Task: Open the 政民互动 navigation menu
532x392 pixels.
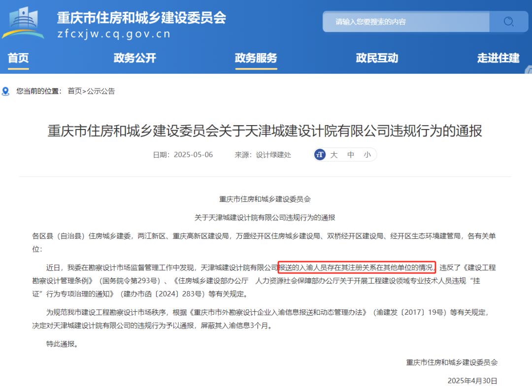Action: pos(377,58)
